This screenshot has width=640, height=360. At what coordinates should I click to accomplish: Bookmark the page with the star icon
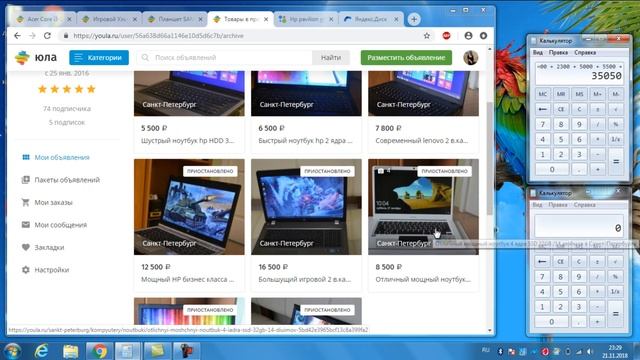pos(427,36)
